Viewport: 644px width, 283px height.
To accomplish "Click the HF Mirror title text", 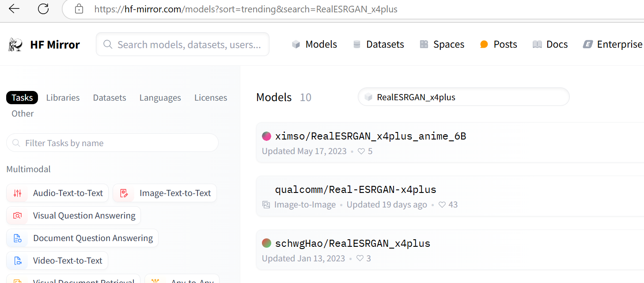I will pyautogui.click(x=55, y=45).
